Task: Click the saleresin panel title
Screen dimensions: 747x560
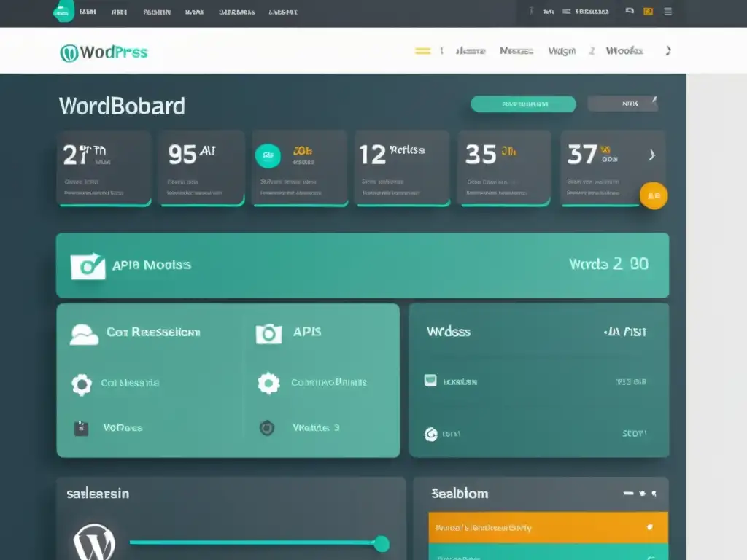Action: [x=98, y=494]
